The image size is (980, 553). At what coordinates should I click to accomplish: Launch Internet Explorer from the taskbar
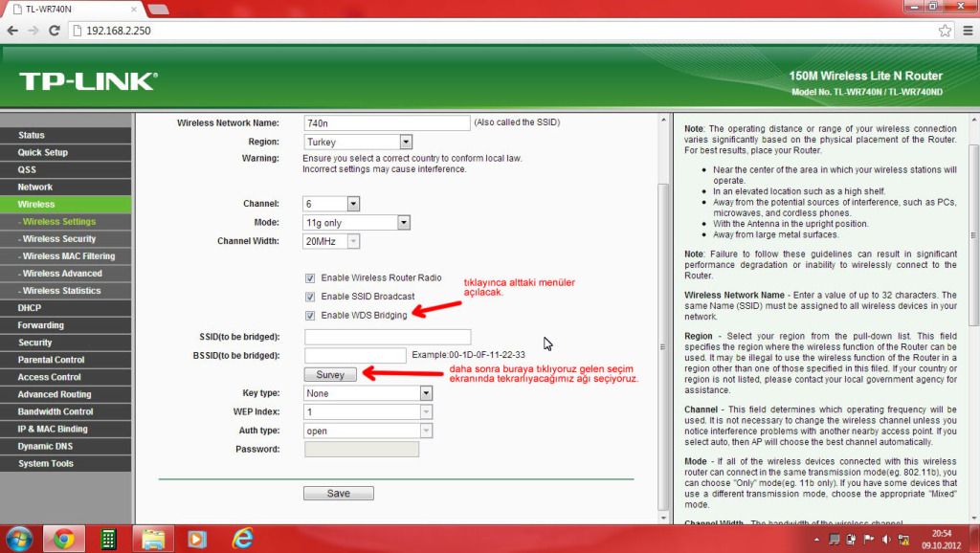point(242,539)
